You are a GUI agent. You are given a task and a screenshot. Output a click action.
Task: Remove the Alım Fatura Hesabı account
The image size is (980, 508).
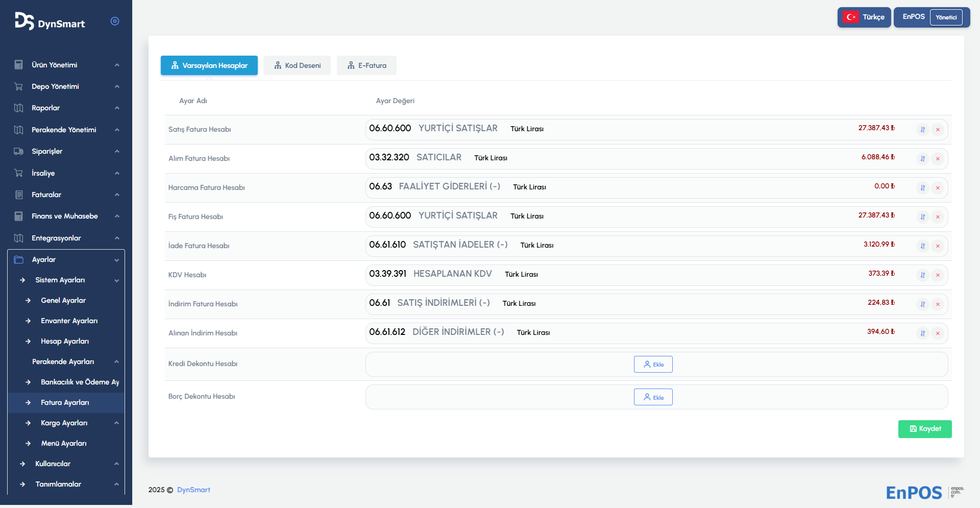pos(938,159)
